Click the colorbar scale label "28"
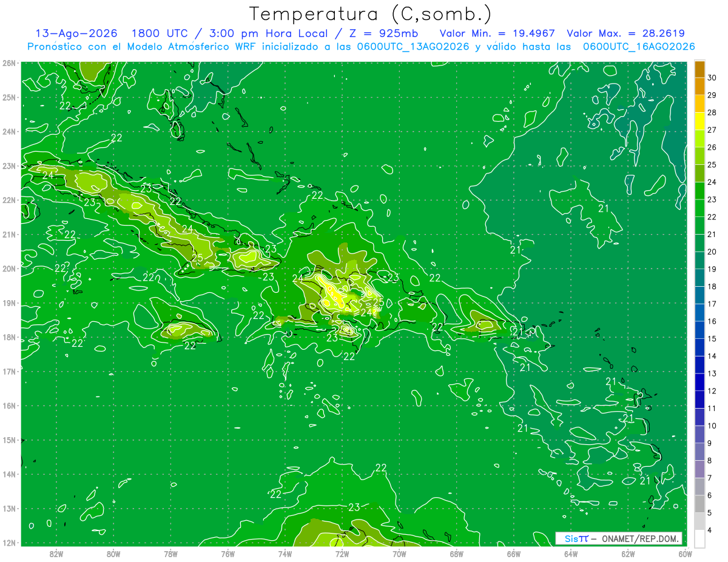 (x=712, y=112)
